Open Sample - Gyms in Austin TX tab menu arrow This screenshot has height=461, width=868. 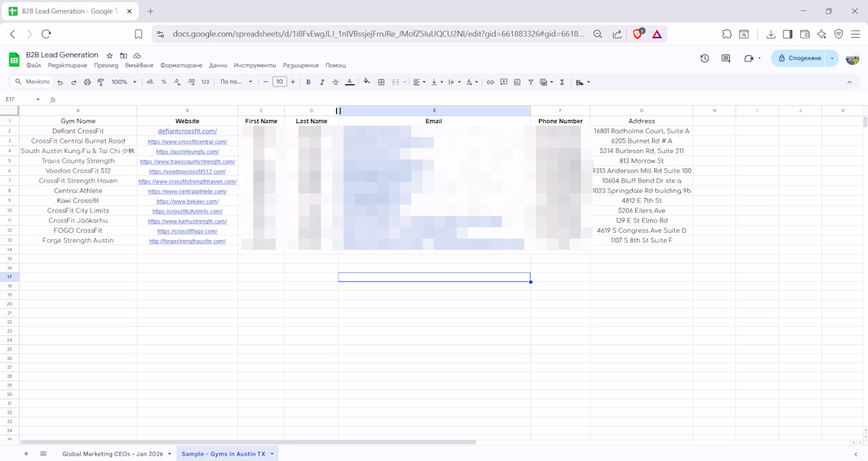(x=271, y=454)
